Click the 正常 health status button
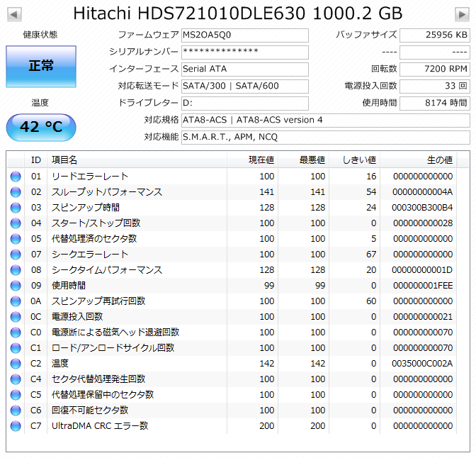The width and height of the screenshot is (476, 458). pyautogui.click(x=41, y=67)
